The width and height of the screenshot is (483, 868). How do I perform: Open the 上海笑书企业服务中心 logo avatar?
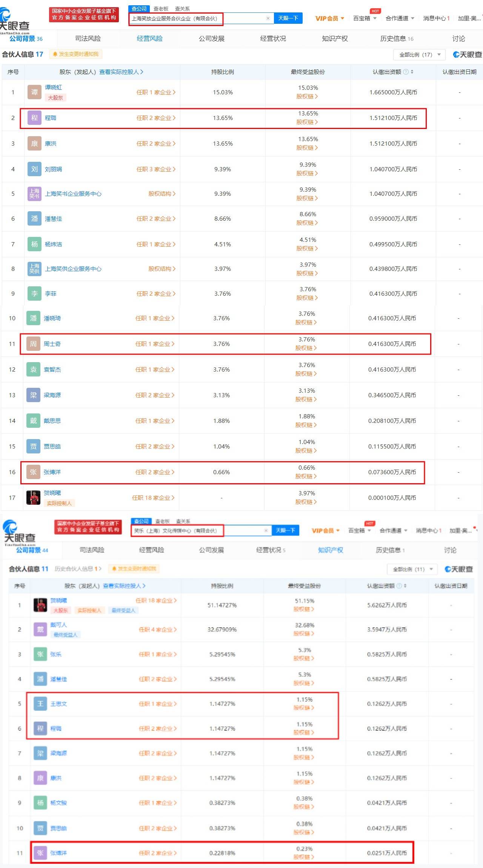pyautogui.click(x=34, y=194)
